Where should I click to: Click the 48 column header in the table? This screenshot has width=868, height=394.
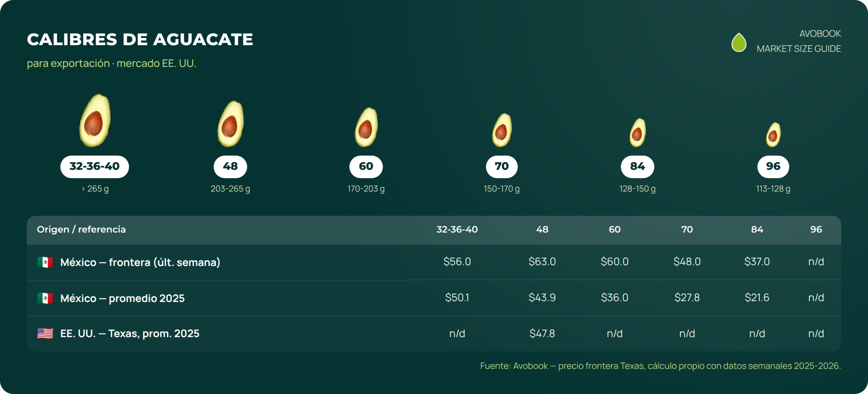tap(542, 229)
